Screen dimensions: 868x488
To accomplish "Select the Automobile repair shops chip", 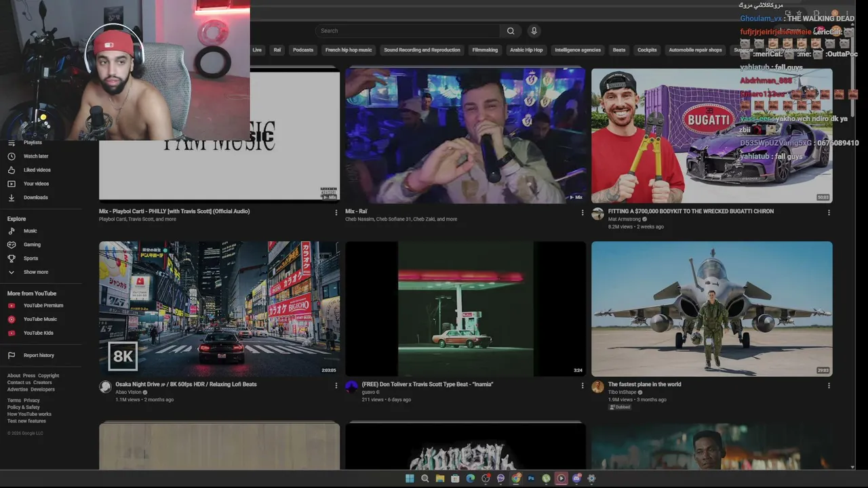I will point(695,49).
